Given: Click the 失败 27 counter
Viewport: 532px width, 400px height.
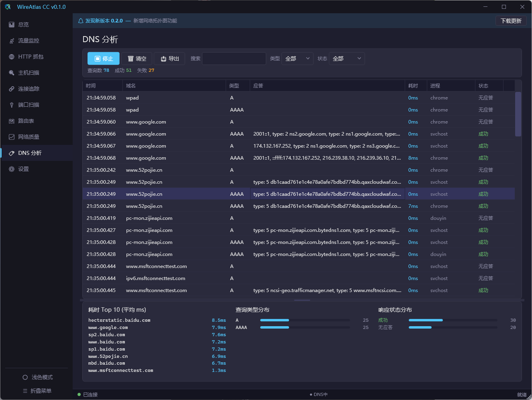Looking at the screenshot, I should [x=146, y=70].
